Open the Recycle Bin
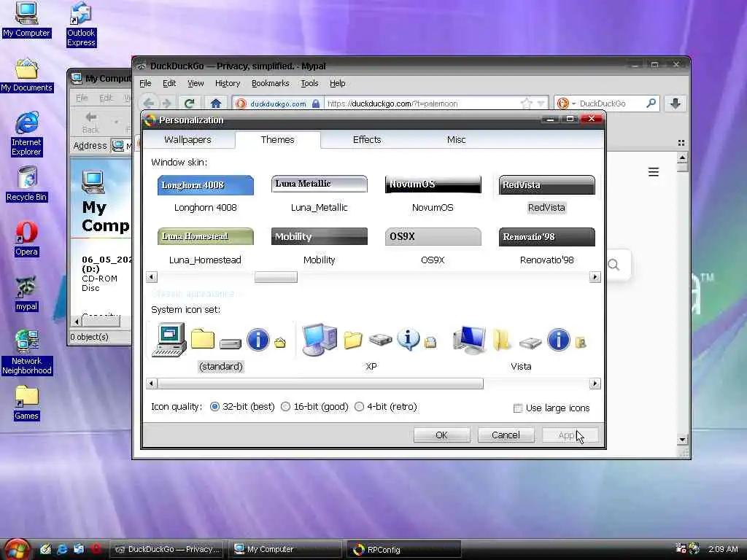 [x=27, y=184]
